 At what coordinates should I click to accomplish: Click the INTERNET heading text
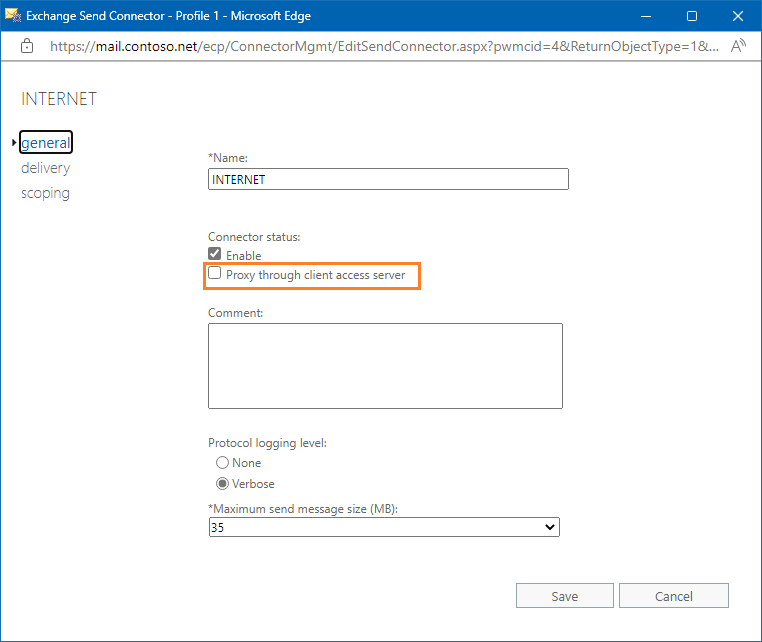pyautogui.click(x=59, y=99)
